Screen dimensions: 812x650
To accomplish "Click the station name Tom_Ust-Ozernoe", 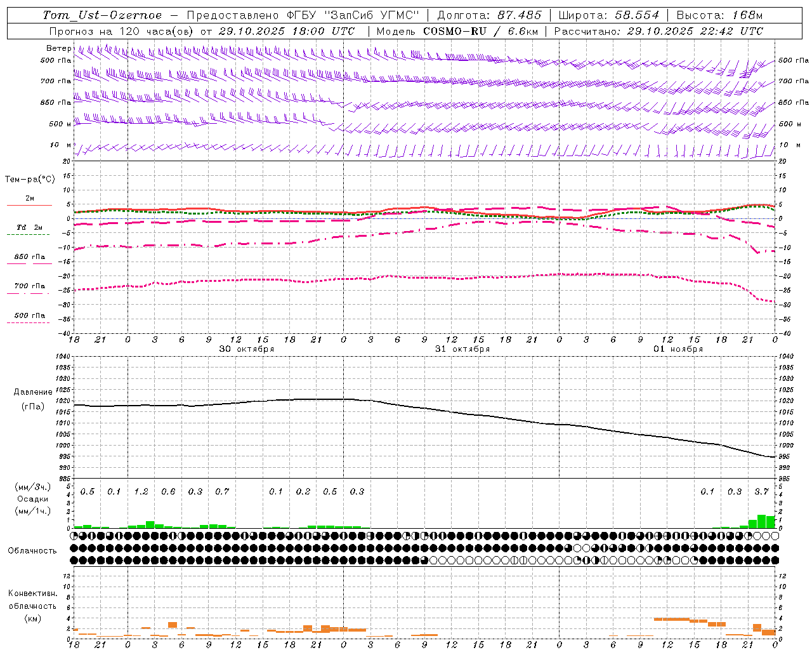I will coord(102,15).
